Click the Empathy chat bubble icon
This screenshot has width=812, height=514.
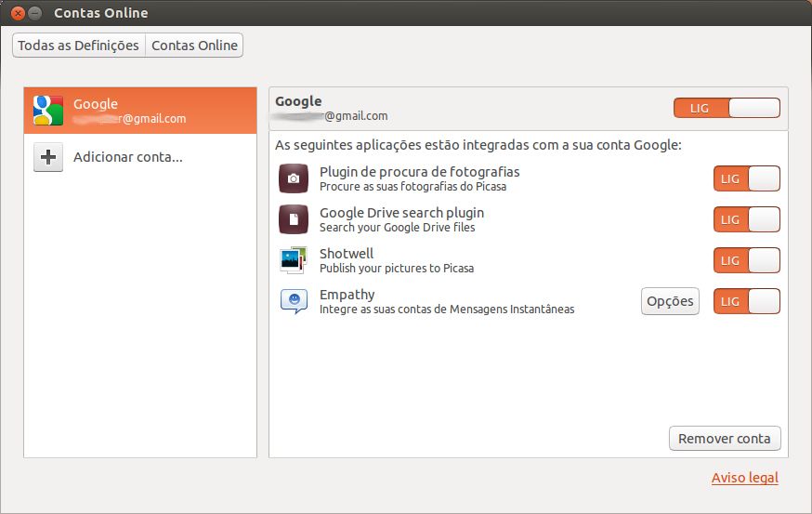(x=294, y=301)
